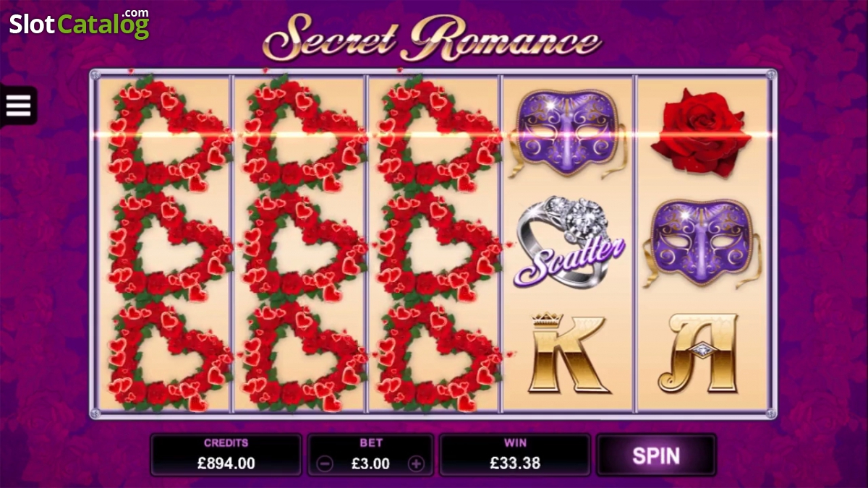868x488 pixels.
Task: Increase the bet with plus icon
Action: pyautogui.click(x=416, y=463)
